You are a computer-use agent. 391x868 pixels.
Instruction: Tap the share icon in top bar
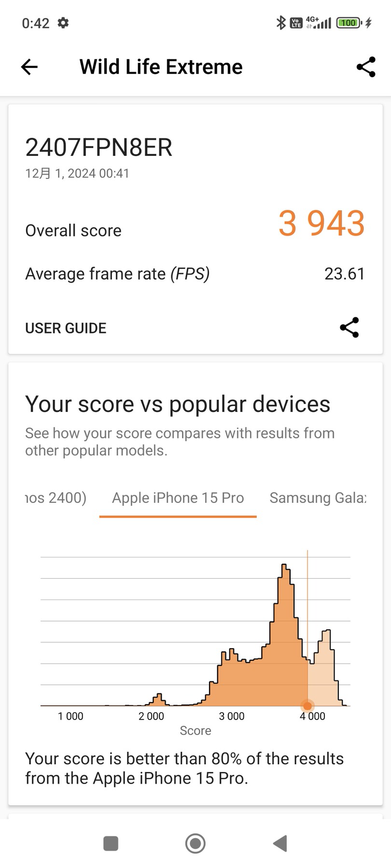coord(366,67)
